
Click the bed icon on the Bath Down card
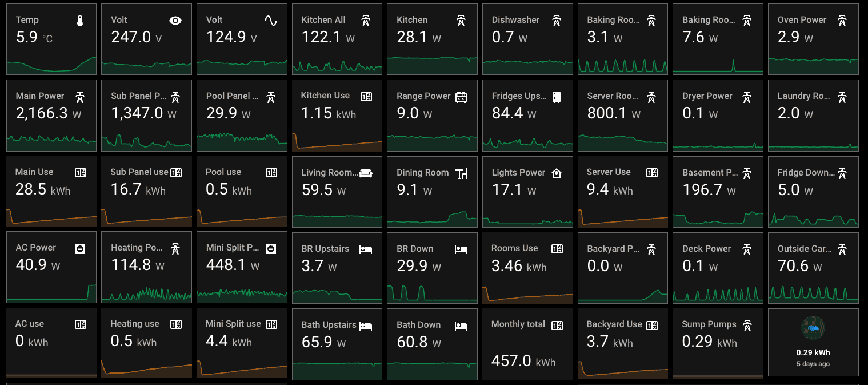point(461,326)
